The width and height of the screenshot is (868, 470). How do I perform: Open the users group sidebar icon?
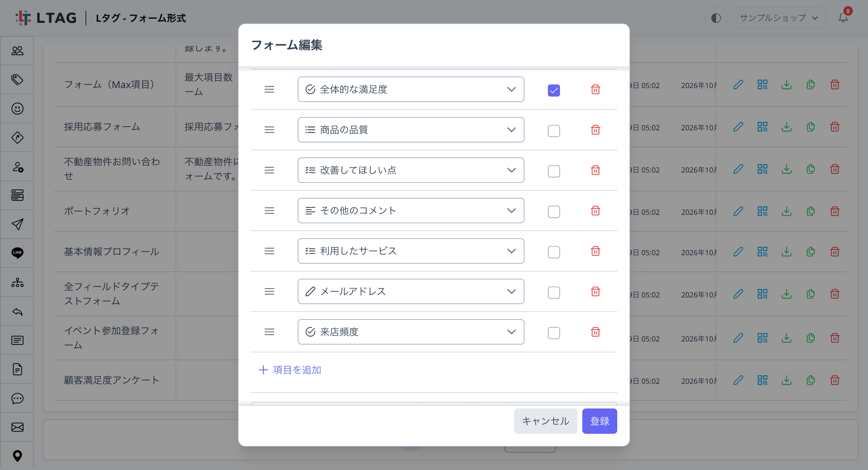pos(17,51)
